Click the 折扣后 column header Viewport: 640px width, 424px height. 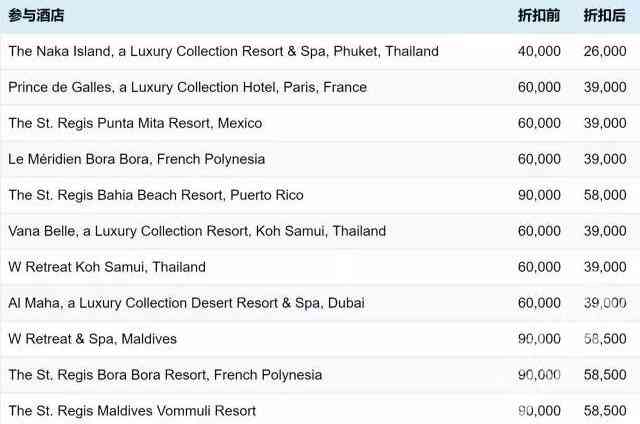click(x=604, y=15)
